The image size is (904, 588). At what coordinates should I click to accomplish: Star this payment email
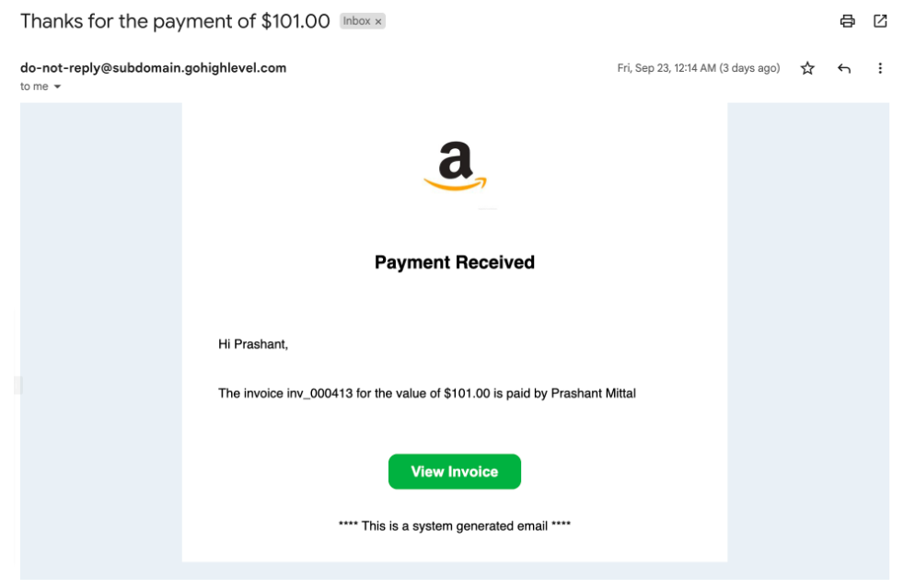807,68
